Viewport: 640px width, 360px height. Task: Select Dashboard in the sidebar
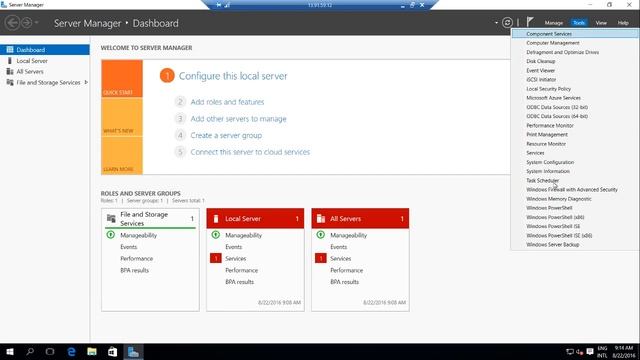(x=45, y=50)
